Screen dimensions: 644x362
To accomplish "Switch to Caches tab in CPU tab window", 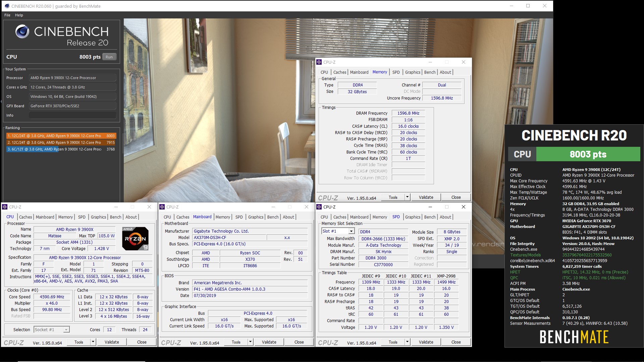I will pos(25,217).
